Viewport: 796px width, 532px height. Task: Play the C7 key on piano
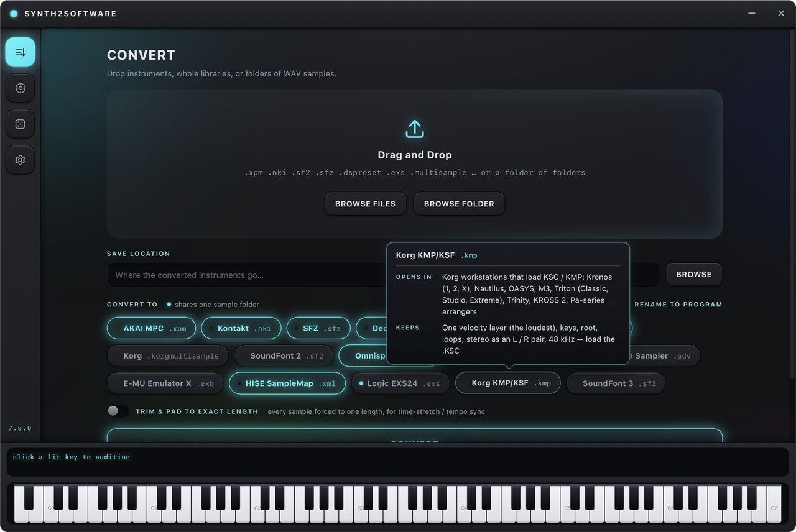774,504
